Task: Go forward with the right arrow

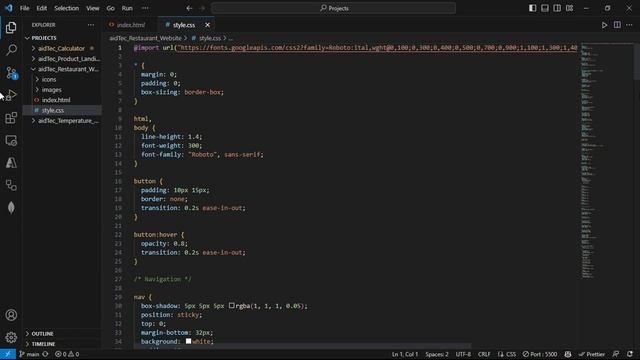Action: point(202,8)
